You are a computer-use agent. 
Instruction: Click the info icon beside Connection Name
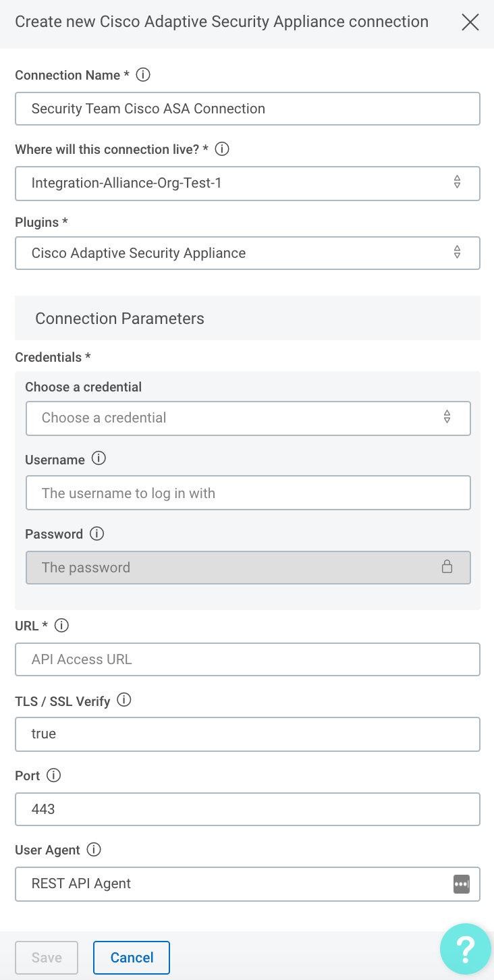(x=143, y=75)
